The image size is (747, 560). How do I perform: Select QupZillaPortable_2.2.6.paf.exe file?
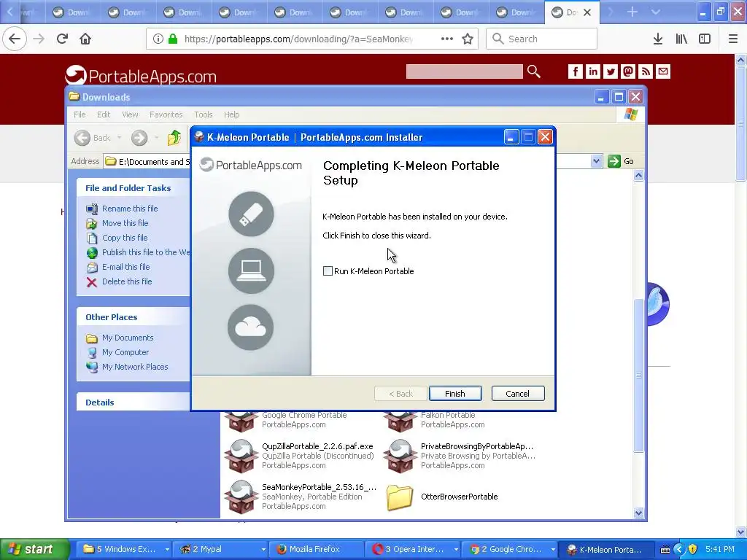(x=298, y=456)
